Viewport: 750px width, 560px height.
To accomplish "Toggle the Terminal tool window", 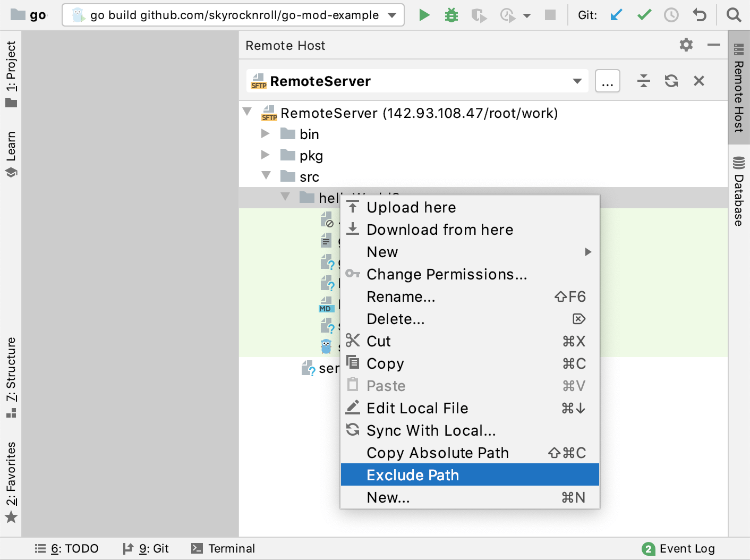I will click(x=223, y=548).
